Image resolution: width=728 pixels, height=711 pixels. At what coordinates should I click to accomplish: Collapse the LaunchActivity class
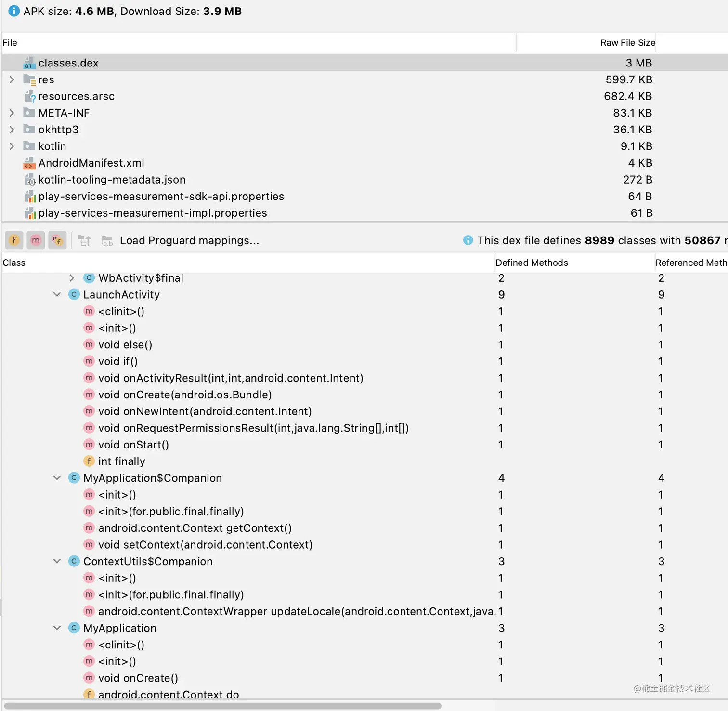point(57,294)
